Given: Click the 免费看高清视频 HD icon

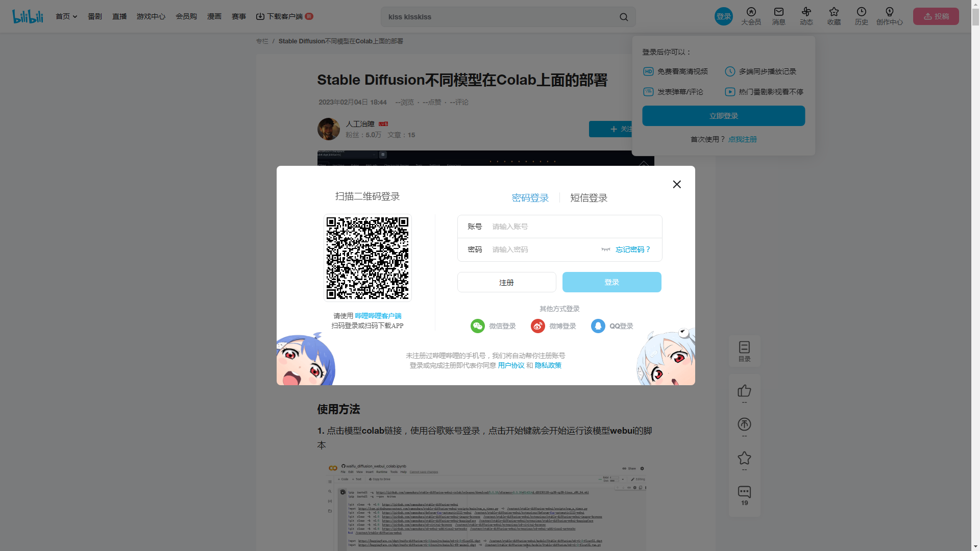Looking at the screenshot, I should (x=648, y=71).
